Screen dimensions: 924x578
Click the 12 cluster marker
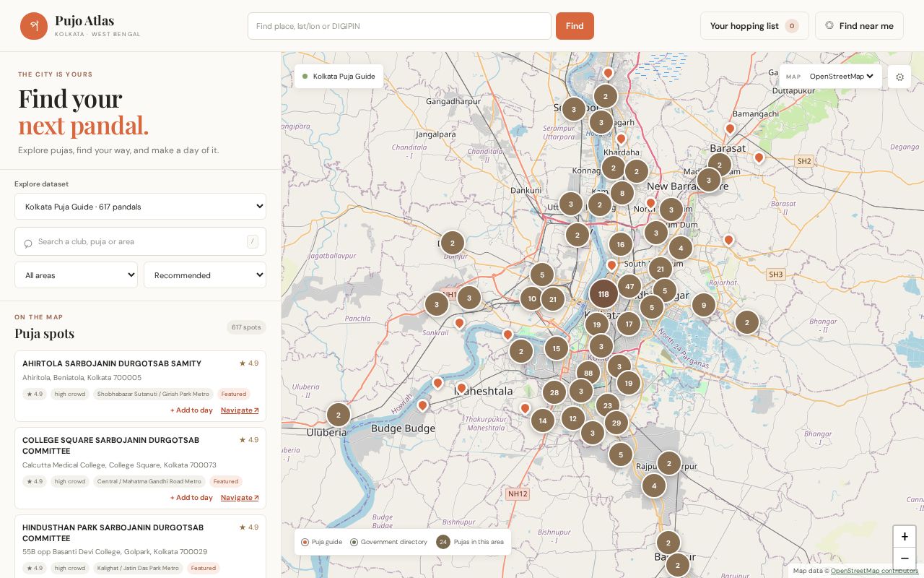pos(573,418)
